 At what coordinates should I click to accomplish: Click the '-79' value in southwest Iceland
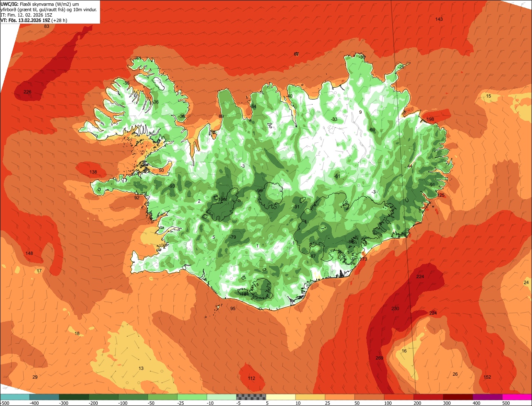(x=233, y=237)
